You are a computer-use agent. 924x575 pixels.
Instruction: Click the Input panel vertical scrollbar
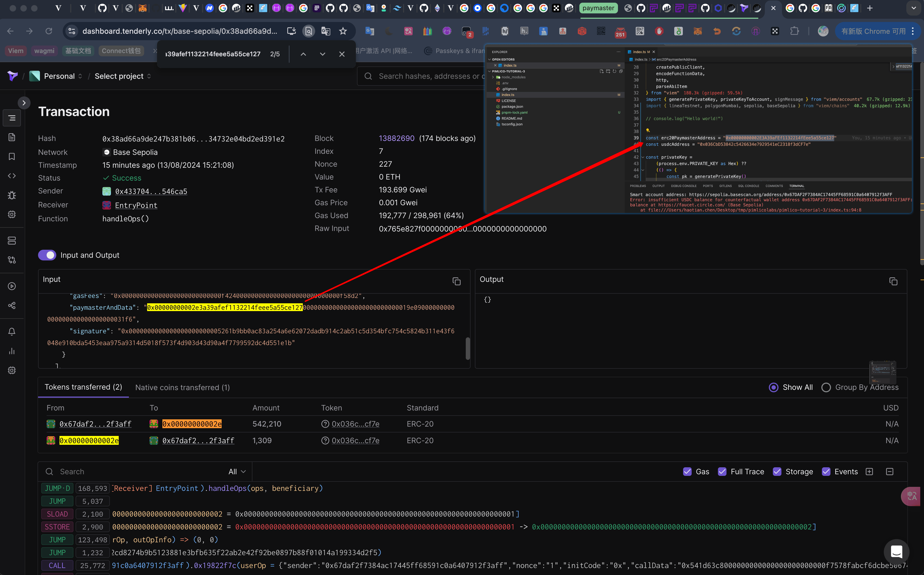468,348
